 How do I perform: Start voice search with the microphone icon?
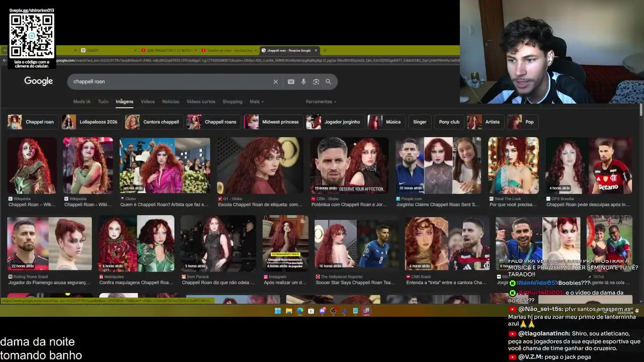[303, 81]
